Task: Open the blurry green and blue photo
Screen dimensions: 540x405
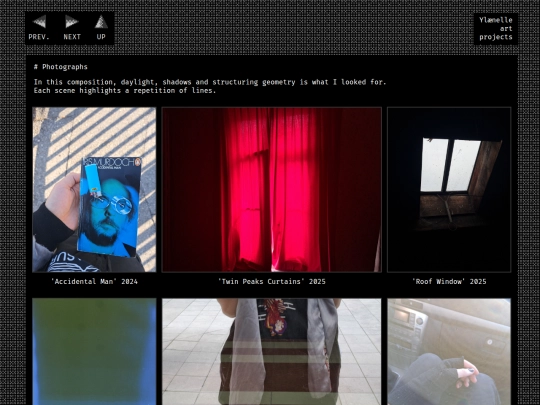Action: point(94,352)
